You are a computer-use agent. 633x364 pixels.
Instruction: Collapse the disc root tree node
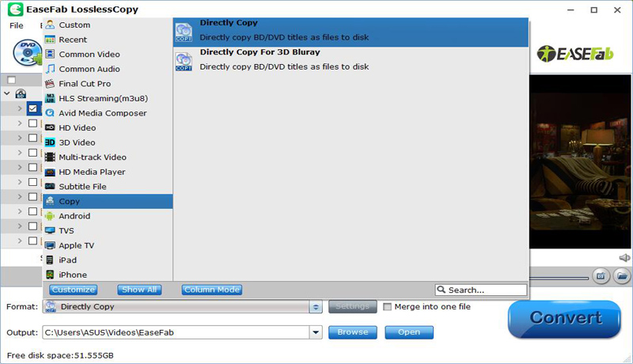tap(7, 93)
